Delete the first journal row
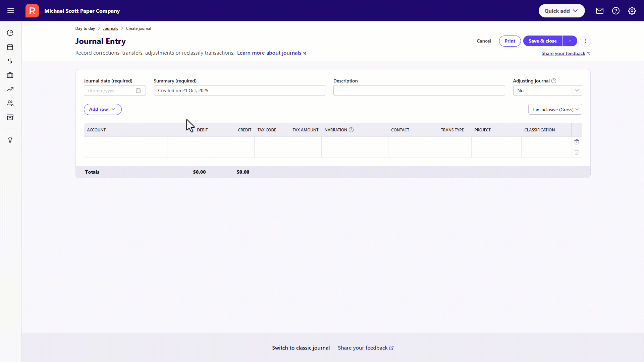 click(576, 142)
